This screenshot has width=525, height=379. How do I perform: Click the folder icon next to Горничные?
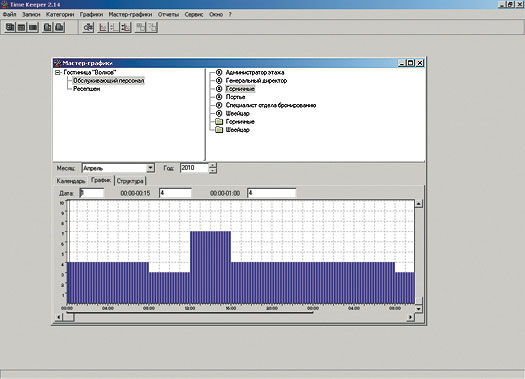pyautogui.click(x=219, y=122)
